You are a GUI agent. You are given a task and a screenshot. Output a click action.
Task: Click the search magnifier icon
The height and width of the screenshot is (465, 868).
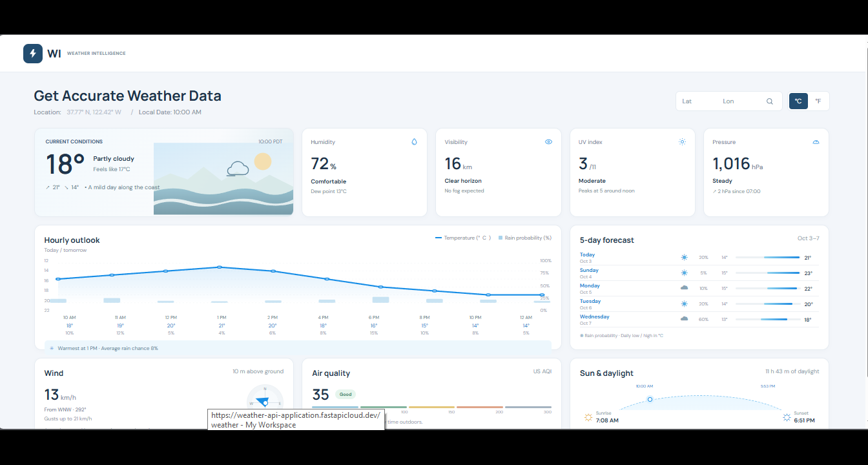[770, 101]
